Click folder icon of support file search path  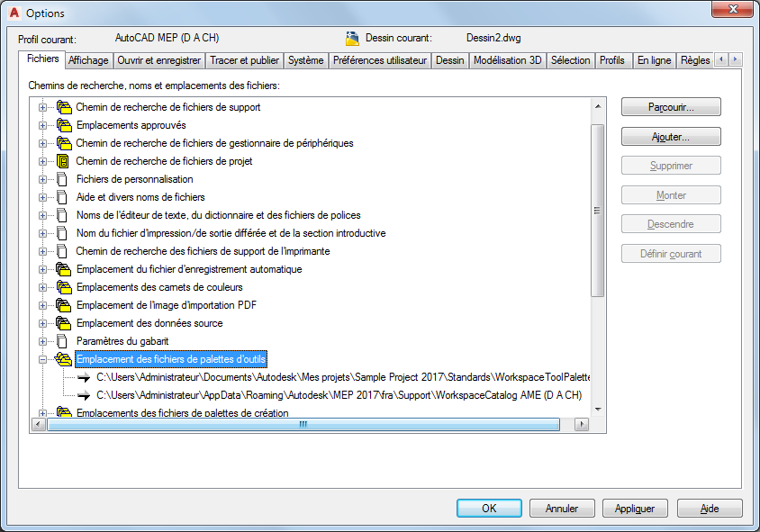pyautogui.click(x=64, y=107)
